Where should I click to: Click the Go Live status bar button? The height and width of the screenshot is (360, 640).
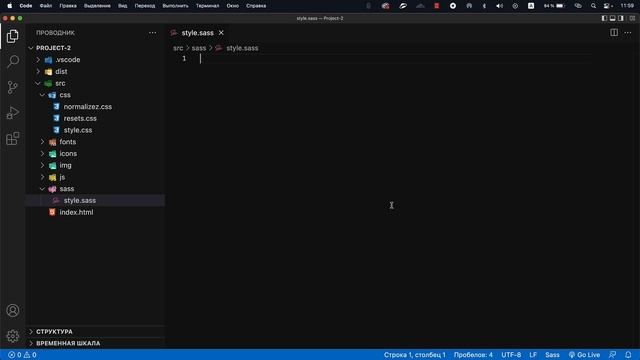tap(584, 355)
